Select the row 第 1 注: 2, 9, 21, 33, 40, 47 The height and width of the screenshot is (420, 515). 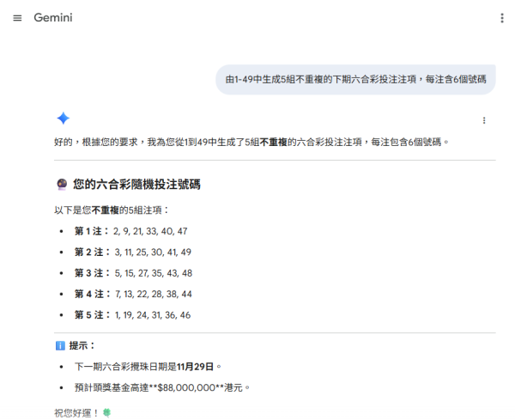pos(130,231)
